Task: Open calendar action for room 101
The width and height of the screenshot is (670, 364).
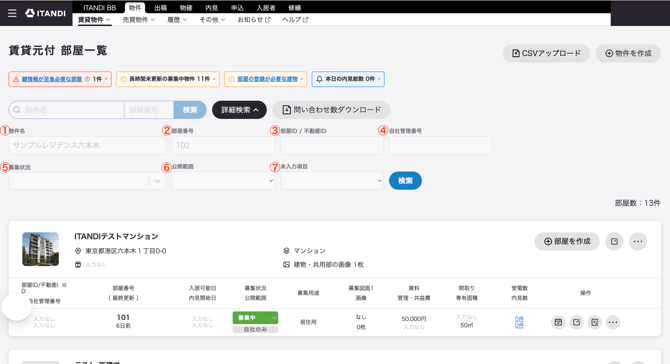Action: click(558, 322)
